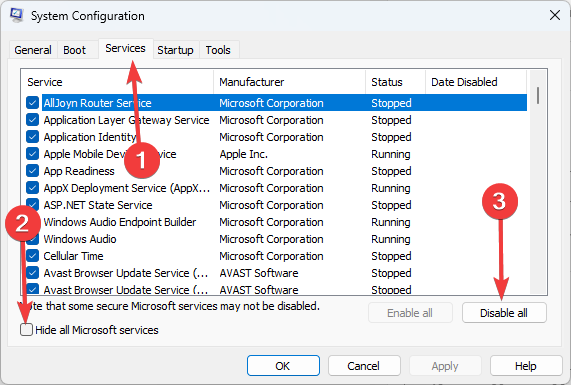
Task: Enable Hide all Microsoft services checkbox
Action: pyautogui.click(x=27, y=330)
